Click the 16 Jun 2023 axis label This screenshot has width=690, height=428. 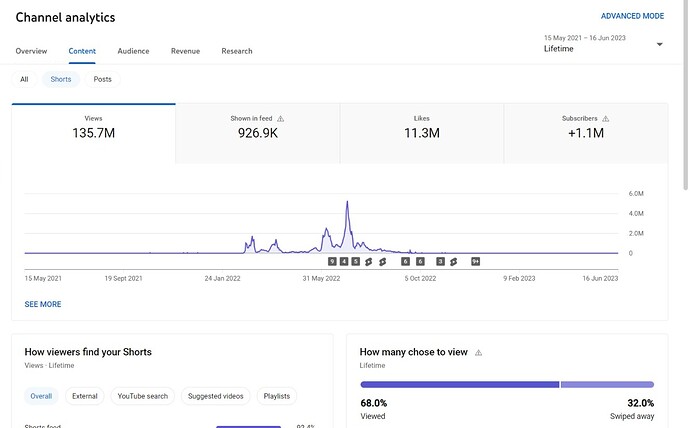tap(600, 278)
